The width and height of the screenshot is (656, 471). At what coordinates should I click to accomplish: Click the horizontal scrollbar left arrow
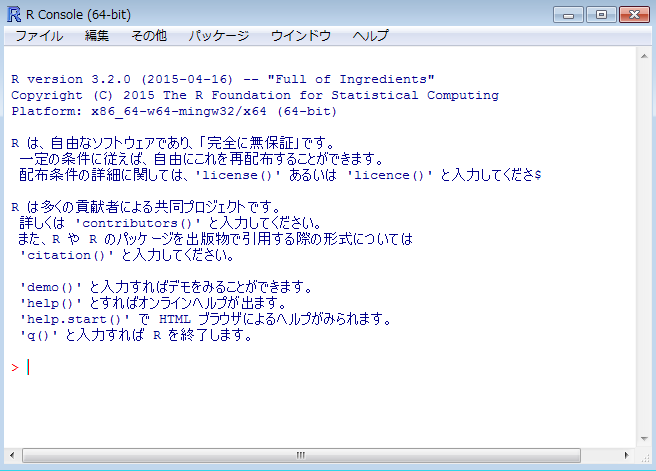12,455
